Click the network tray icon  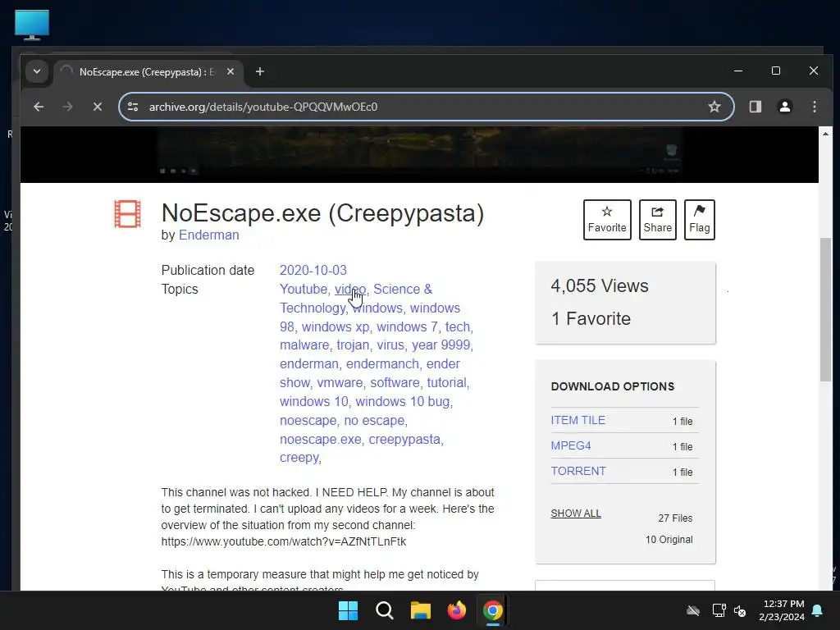click(x=719, y=610)
